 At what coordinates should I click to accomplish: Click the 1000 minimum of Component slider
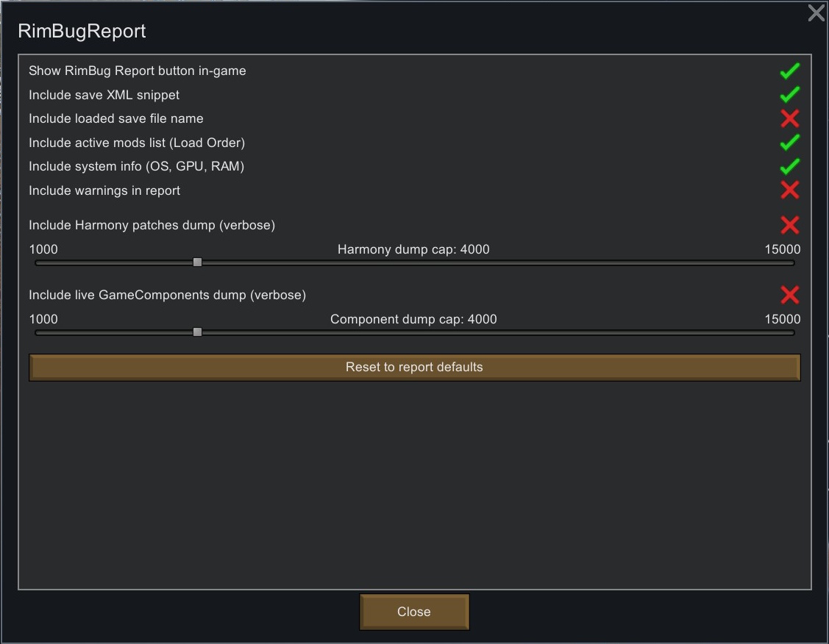43,319
